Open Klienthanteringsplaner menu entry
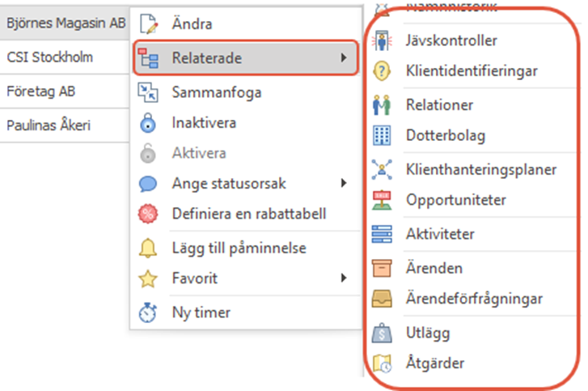Viewport: 588px width, 391px height. pos(480,170)
